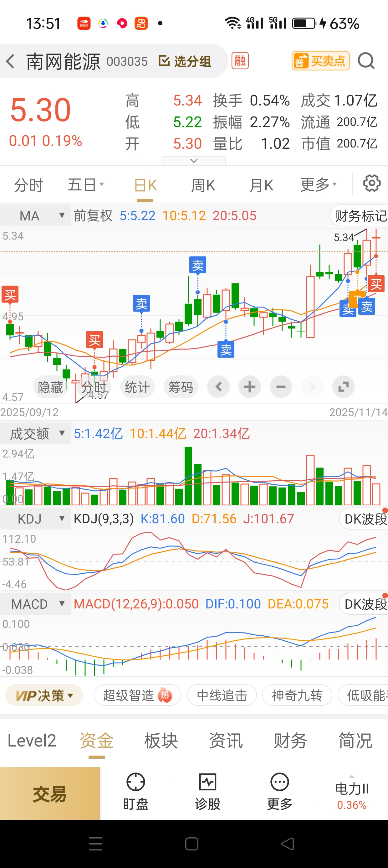Switch to the 周K tab
The height and width of the screenshot is (868, 388).
tap(203, 185)
